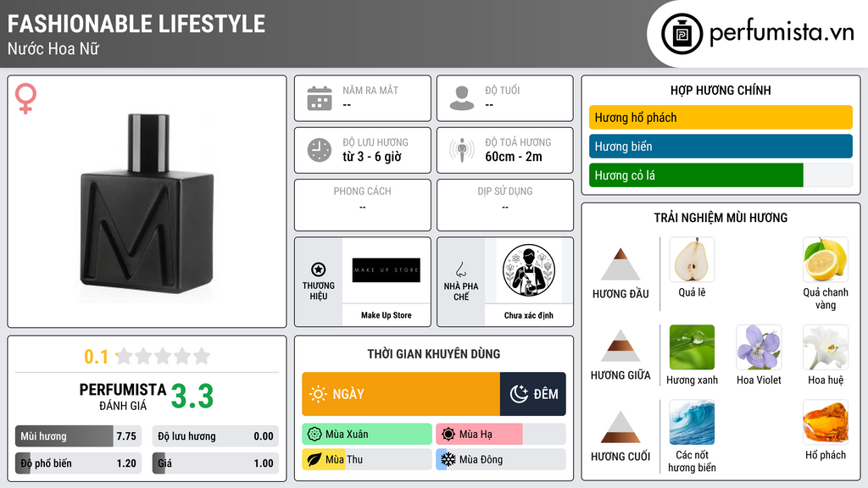
Task: Click the perfumista.vn bottle logo icon
Action: click(x=682, y=34)
